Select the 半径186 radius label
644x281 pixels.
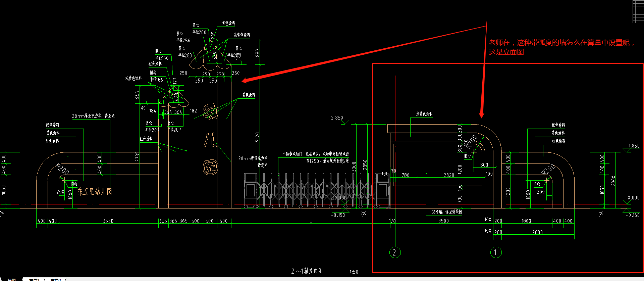(x=156, y=80)
